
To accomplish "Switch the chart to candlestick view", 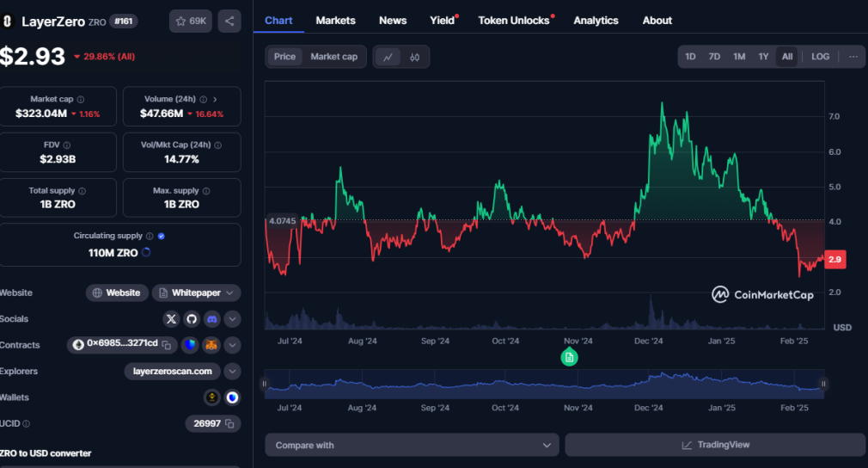I will (x=414, y=57).
